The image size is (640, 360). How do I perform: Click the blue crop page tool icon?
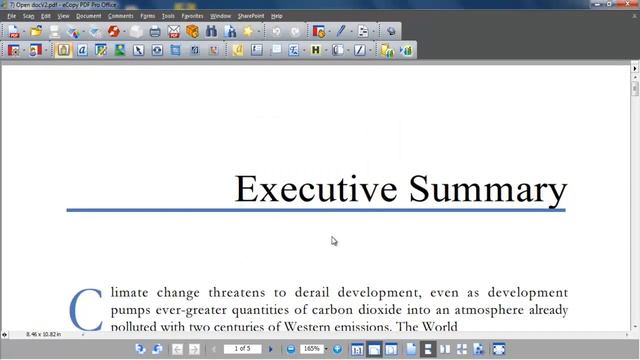176,50
